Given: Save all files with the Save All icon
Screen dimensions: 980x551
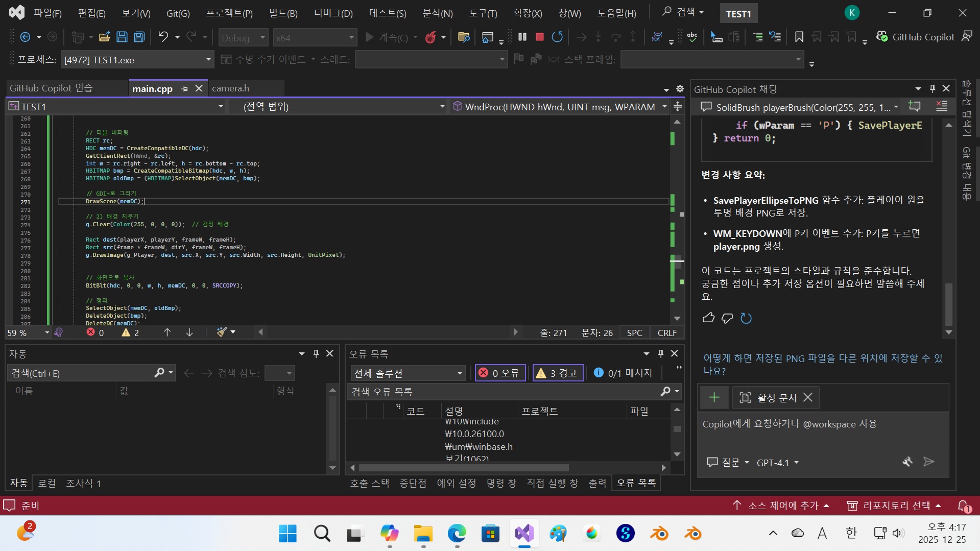Looking at the screenshot, I should tap(139, 37).
